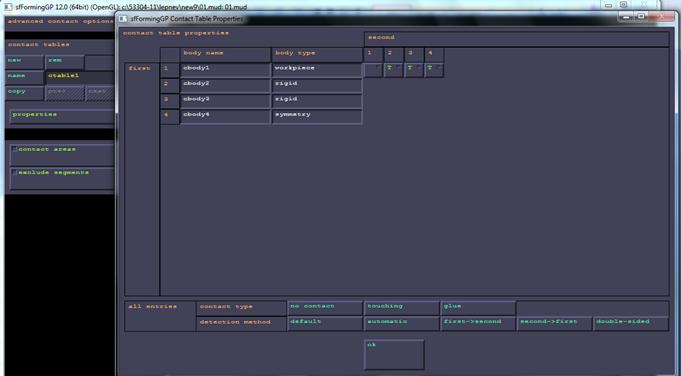681x376 pixels.
Task: Open the properties button in left panel
Action: tap(62, 116)
